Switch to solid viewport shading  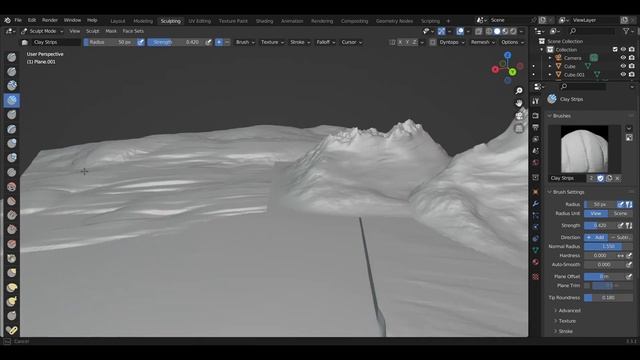(x=497, y=31)
